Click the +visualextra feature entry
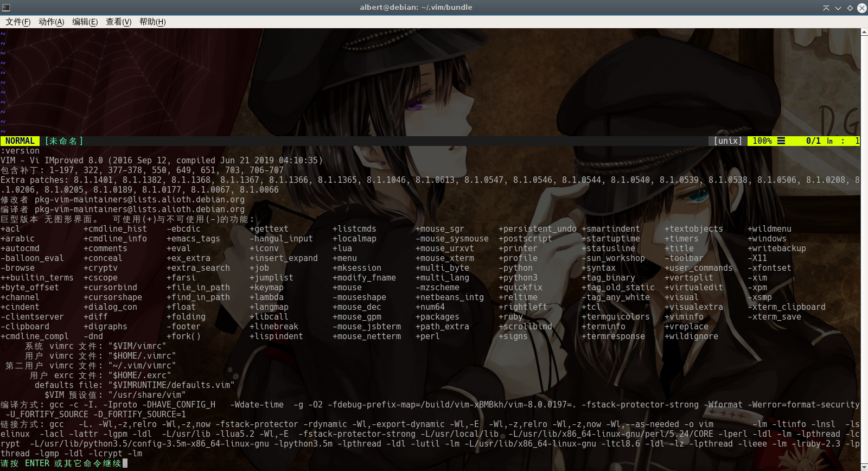 (694, 307)
